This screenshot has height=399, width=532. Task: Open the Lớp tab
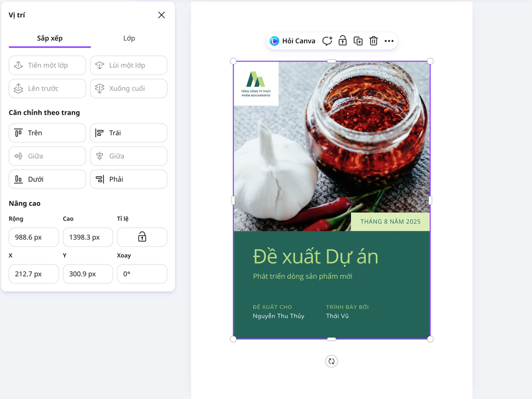[x=129, y=38]
